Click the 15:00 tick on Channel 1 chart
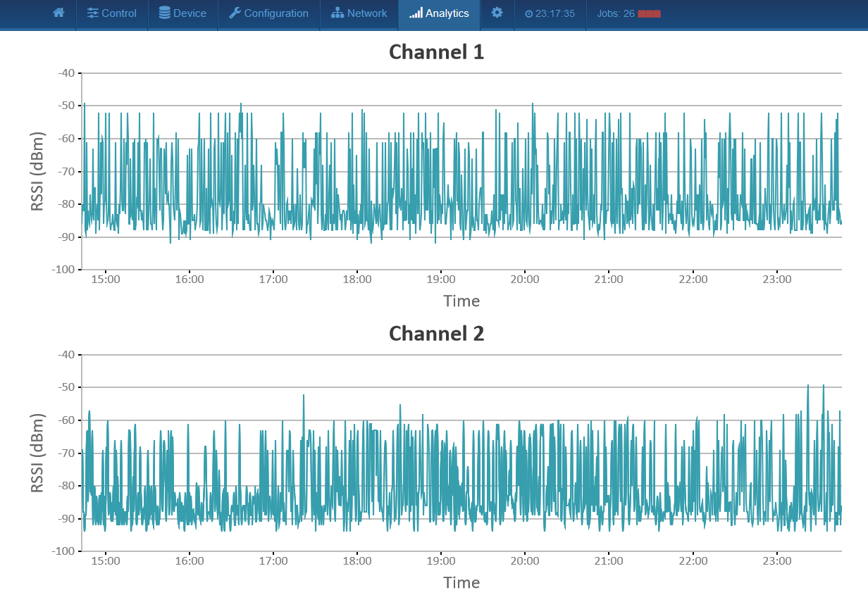The width and height of the screenshot is (868, 602). pyautogui.click(x=106, y=280)
